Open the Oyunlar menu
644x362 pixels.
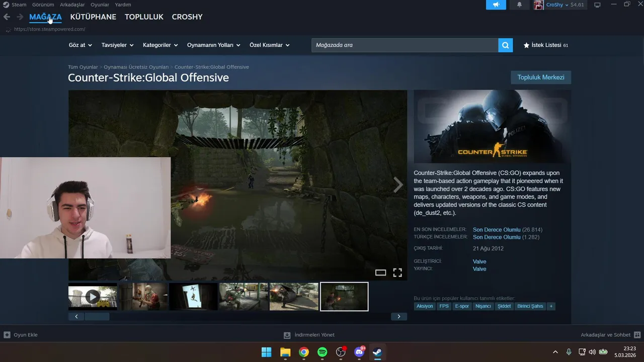100,5
